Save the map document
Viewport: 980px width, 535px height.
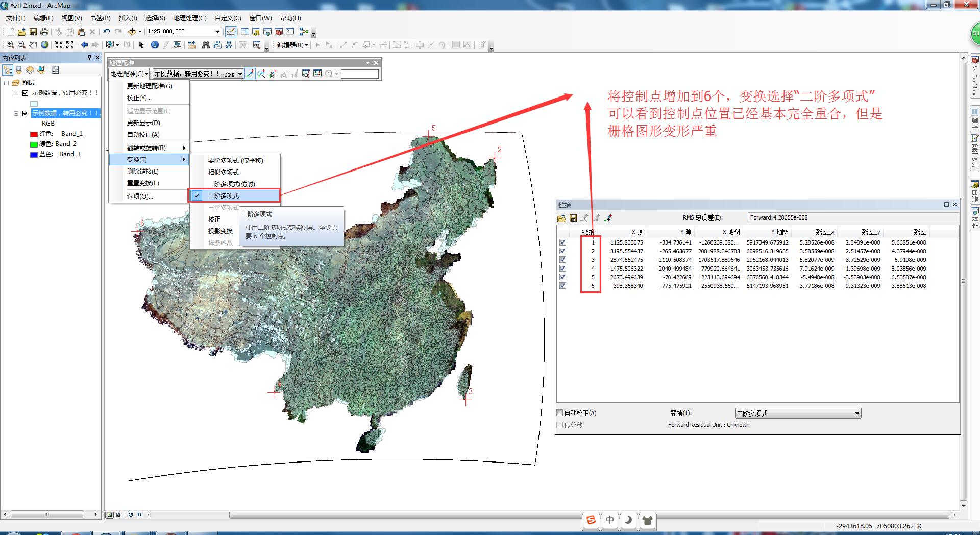[33, 32]
